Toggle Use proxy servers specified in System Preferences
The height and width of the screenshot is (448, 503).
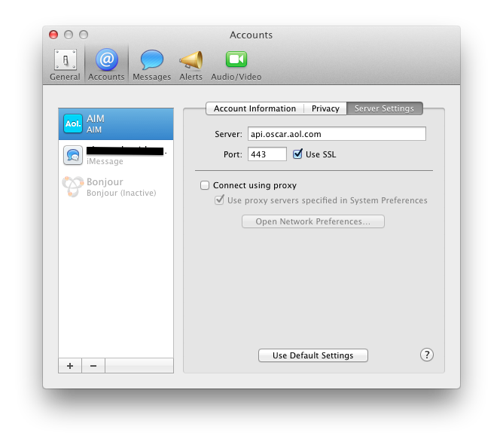(x=219, y=200)
